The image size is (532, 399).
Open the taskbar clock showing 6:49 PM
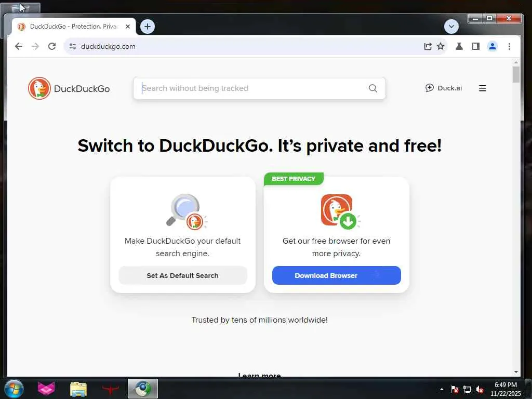point(506,389)
